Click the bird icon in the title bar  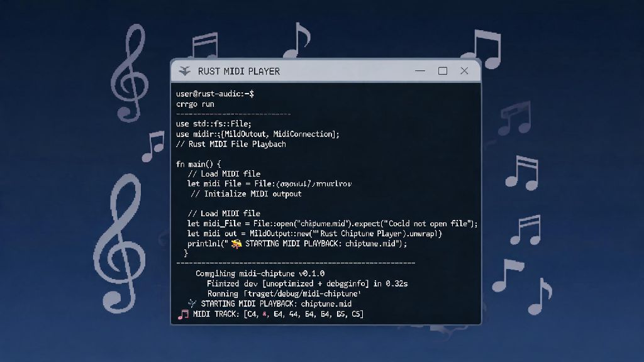[x=184, y=71]
